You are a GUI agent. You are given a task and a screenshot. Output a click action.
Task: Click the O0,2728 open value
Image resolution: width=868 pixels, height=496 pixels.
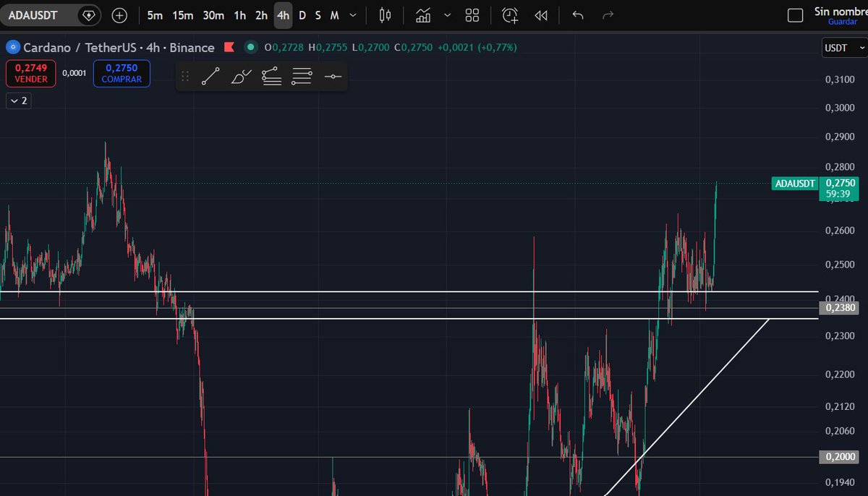pos(284,48)
